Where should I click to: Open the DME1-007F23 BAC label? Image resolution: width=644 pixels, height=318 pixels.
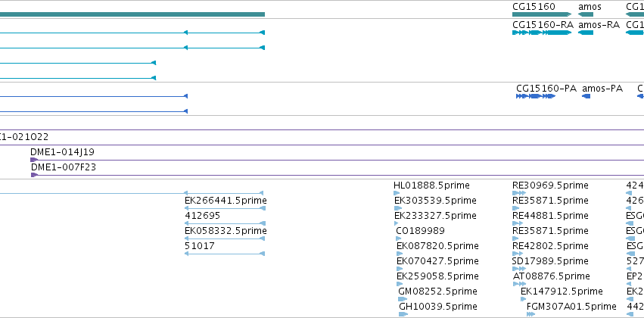pos(64,167)
